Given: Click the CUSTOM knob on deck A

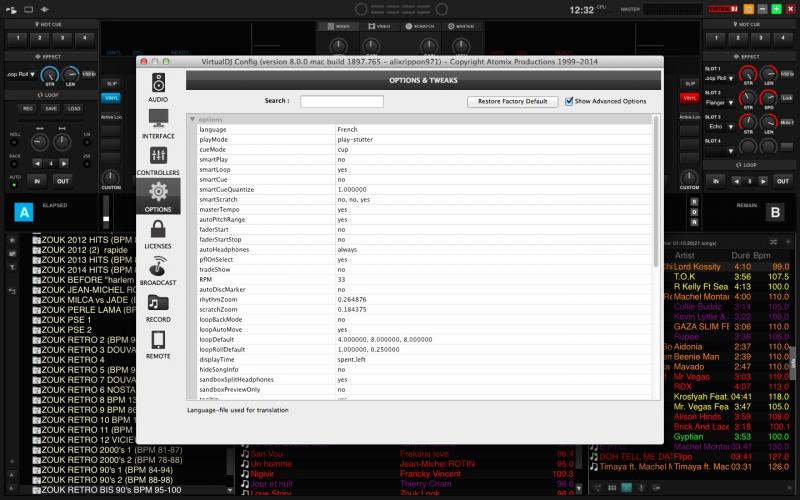Looking at the screenshot, I should (111, 178).
